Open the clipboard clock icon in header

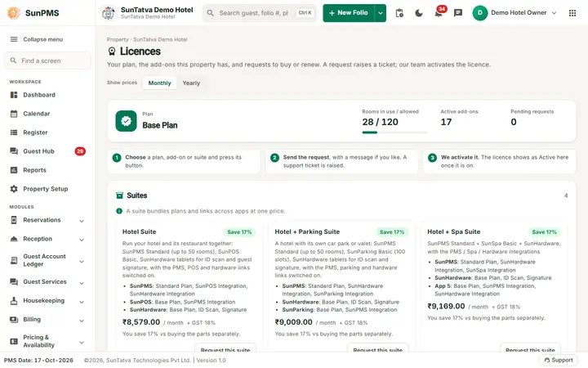(399, 13)
